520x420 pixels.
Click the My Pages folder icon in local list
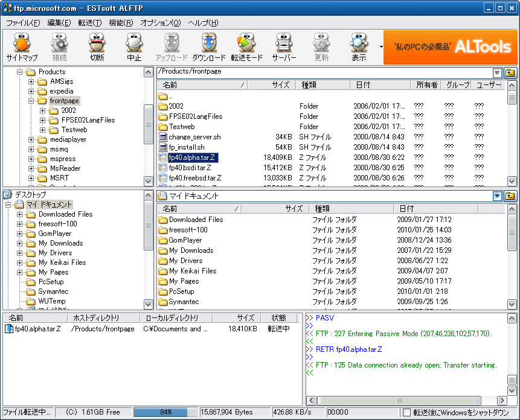pyautogui.click(x=163, y=281)
